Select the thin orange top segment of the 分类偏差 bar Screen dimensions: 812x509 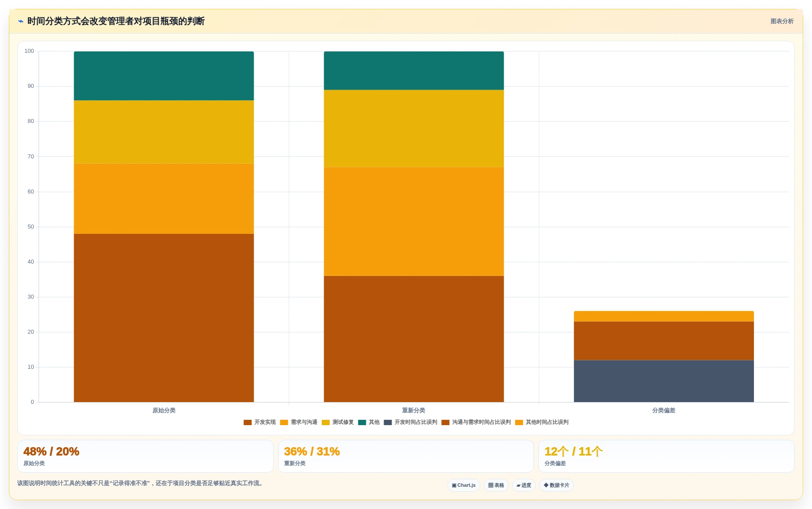(663, 316)
